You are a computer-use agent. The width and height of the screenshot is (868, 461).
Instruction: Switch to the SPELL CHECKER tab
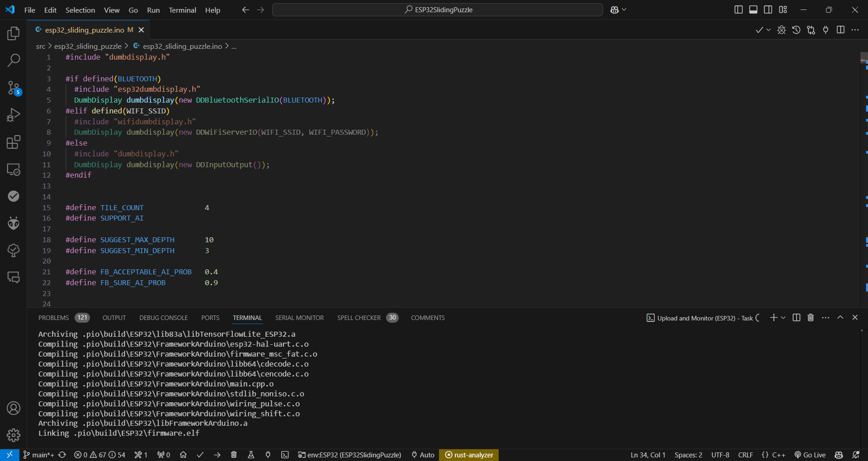368,318
